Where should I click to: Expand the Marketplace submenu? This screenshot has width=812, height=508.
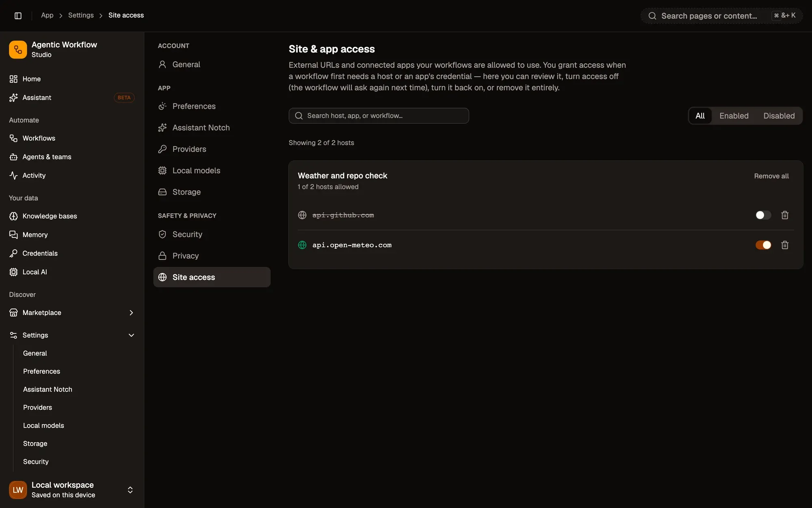[131, 313]
